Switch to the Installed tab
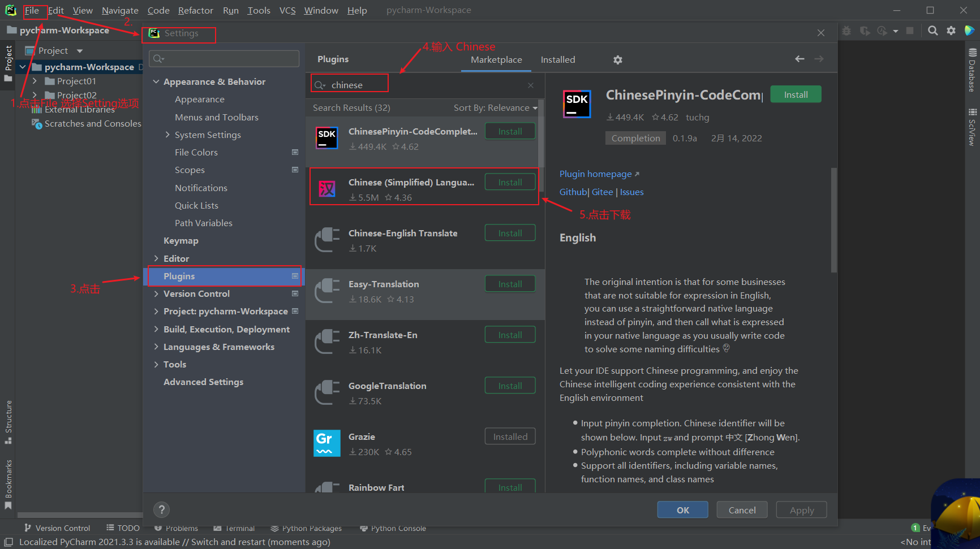The height and width of the screenshot is (549, 980). [x=558, y=60]
